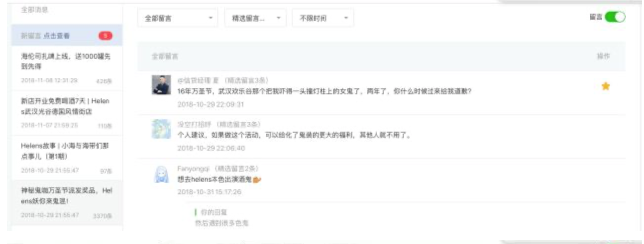Open the 全部留言 dropdown
The width and height of the screenshot is (644, 244).
click(178, 18)
